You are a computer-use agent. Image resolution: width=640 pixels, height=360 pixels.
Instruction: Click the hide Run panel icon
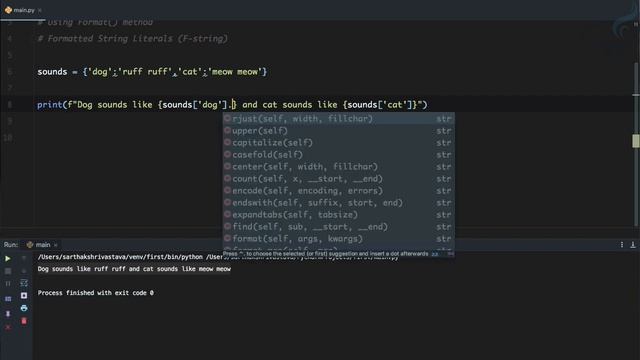(x=633, y=244)
